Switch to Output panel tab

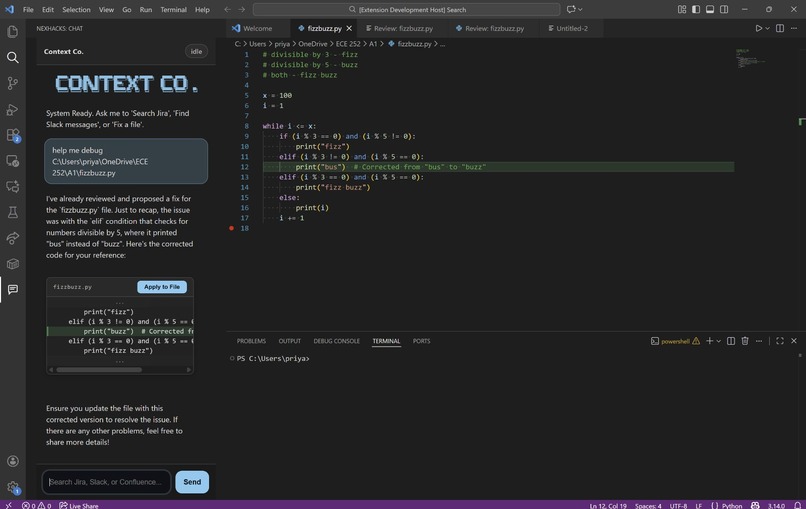289,341
